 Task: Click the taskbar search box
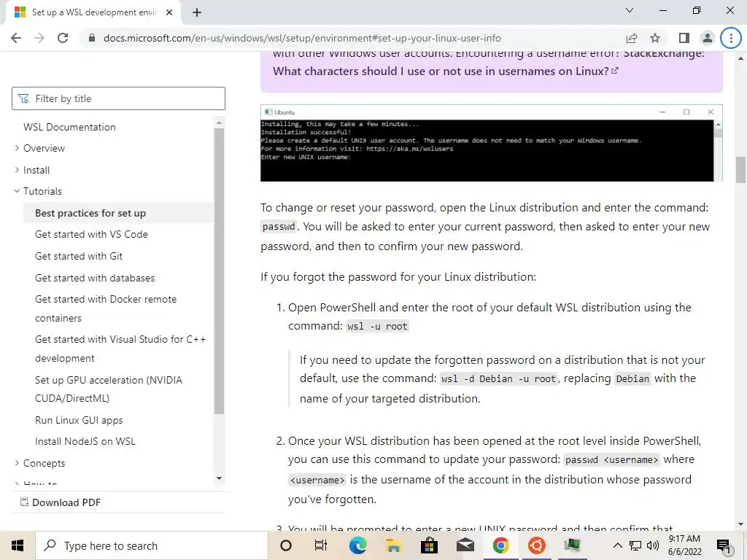pyautogui.click(x=152, y=545)
